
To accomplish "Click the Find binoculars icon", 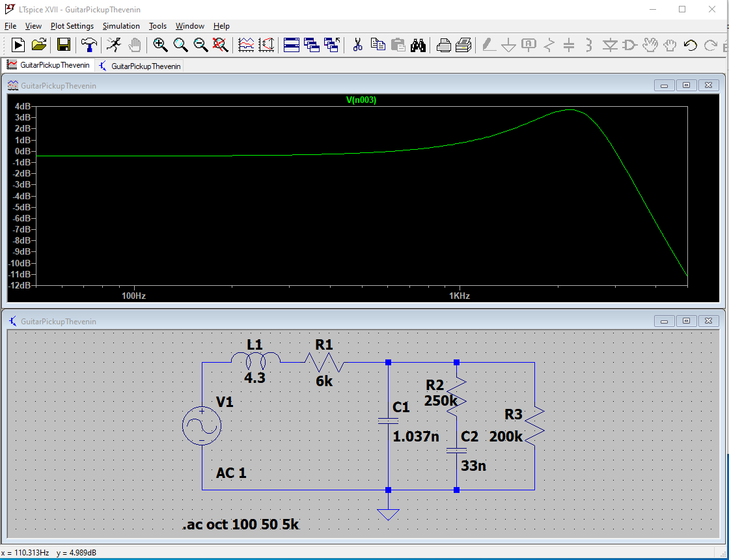I will (418, 45).
